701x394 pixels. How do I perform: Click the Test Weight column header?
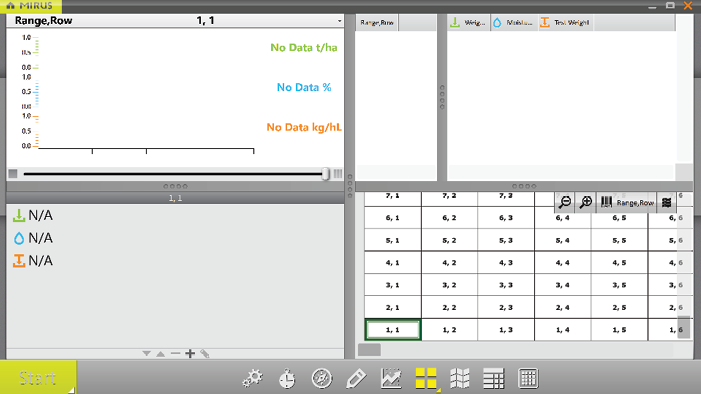(x=565, y=22)
